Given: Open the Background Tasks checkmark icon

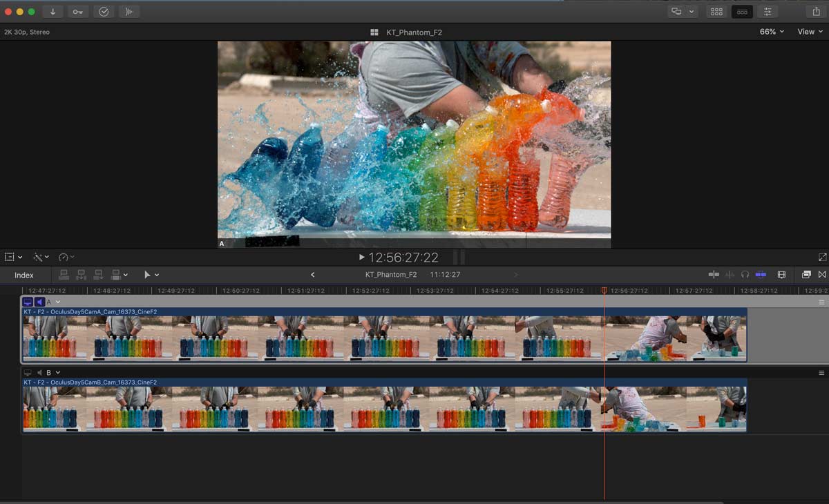Looking at the screenshot, I should click(x=104, y=12).
